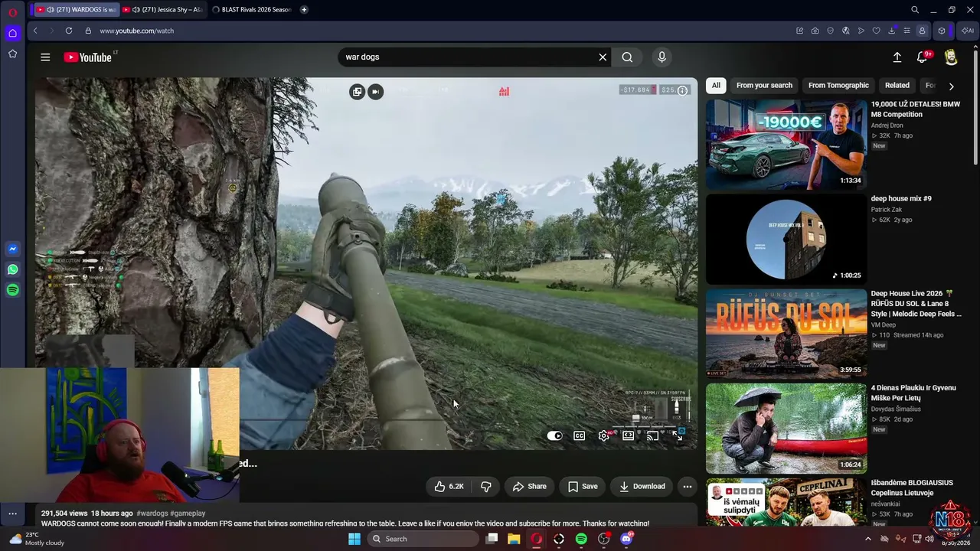Image resolution: width=980 pixels, height=551 pixels.
Task: Dislike the WARDOGS video
Action: coord(486,487)
